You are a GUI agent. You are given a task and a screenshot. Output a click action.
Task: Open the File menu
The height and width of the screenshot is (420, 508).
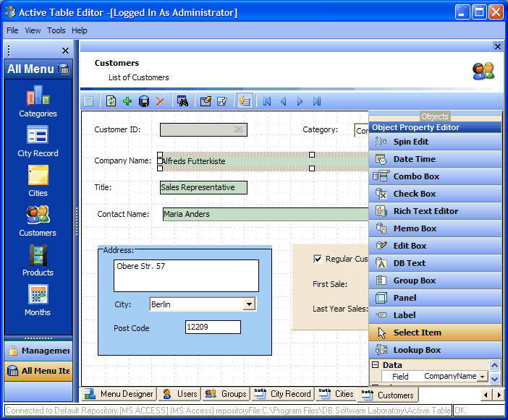12,30
